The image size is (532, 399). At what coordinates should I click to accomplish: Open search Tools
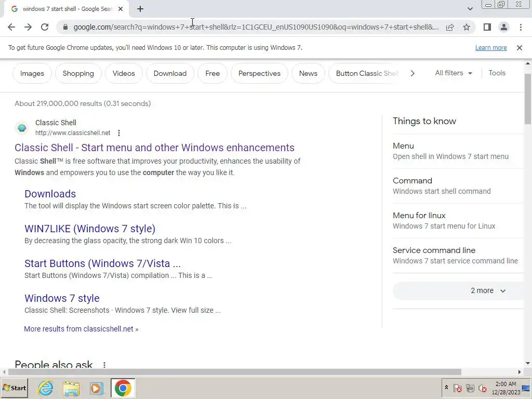pos(497,73)
